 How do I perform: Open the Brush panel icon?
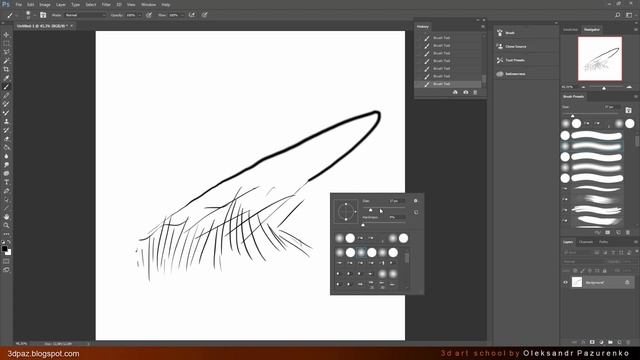(500, 33)
